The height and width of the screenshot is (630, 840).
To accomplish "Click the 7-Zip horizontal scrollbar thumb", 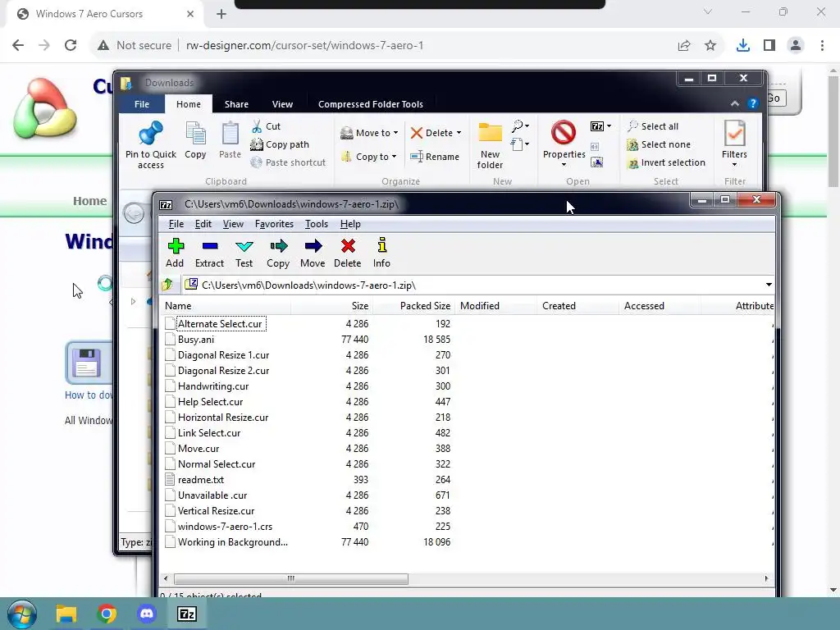I will pyautogui.click(x=291, y=578).
